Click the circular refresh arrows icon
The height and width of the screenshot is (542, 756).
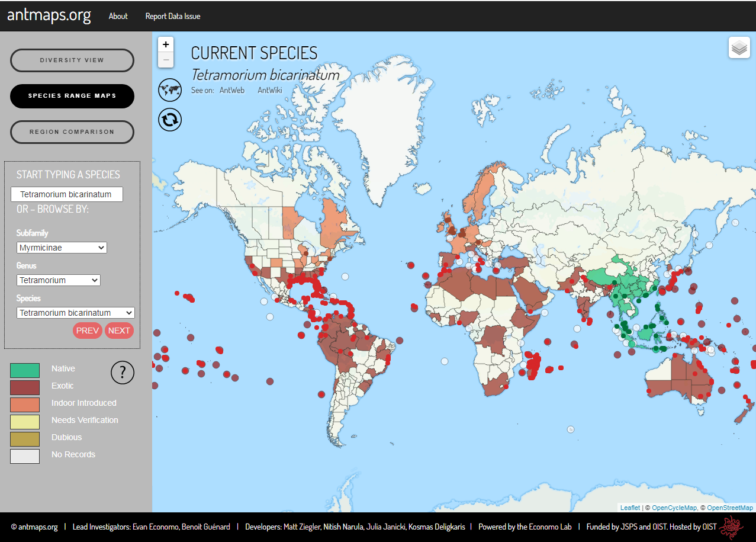pos(170,120)
